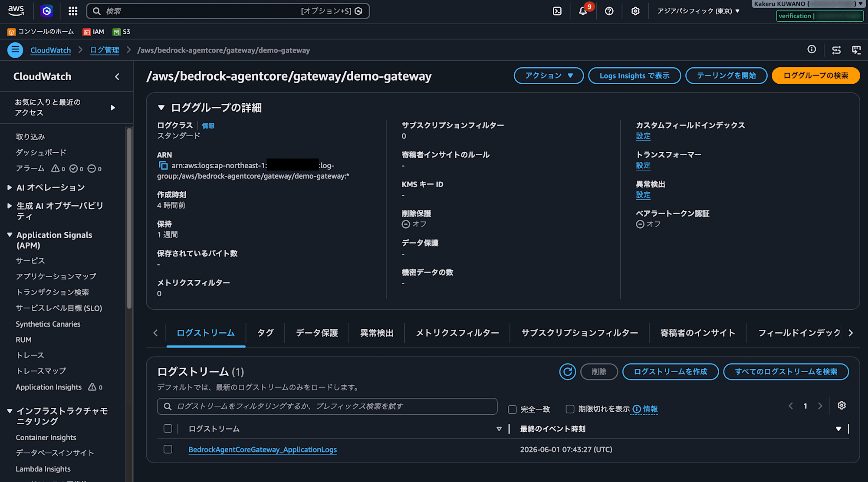Collapse the CloudWatch sidebar

point(117,77)
